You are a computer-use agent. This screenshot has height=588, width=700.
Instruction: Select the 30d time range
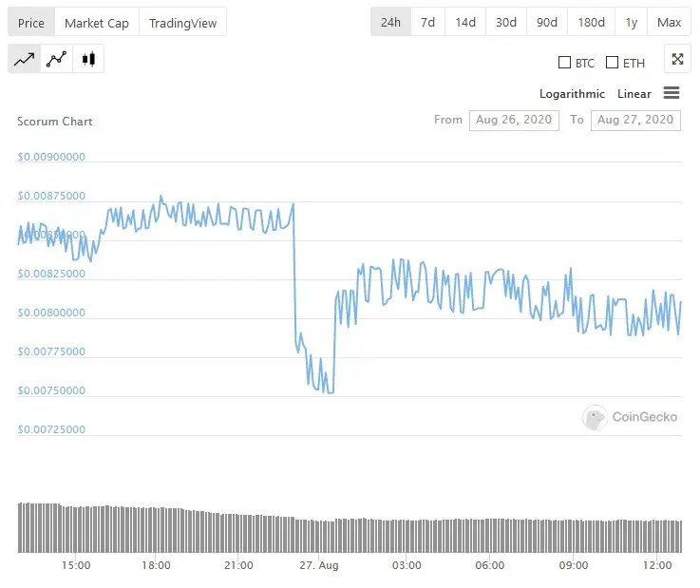pos(506,22)
